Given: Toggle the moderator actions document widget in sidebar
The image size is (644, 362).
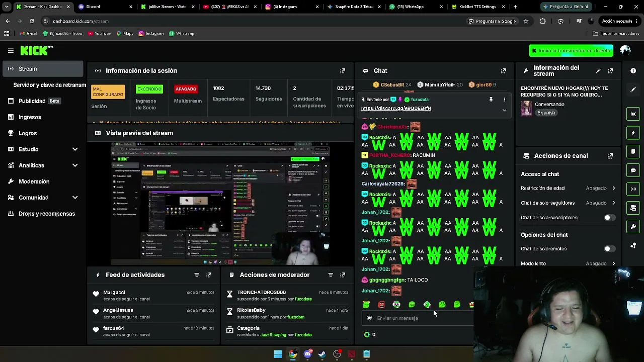Looking at the screenshot, I should 633,151.
